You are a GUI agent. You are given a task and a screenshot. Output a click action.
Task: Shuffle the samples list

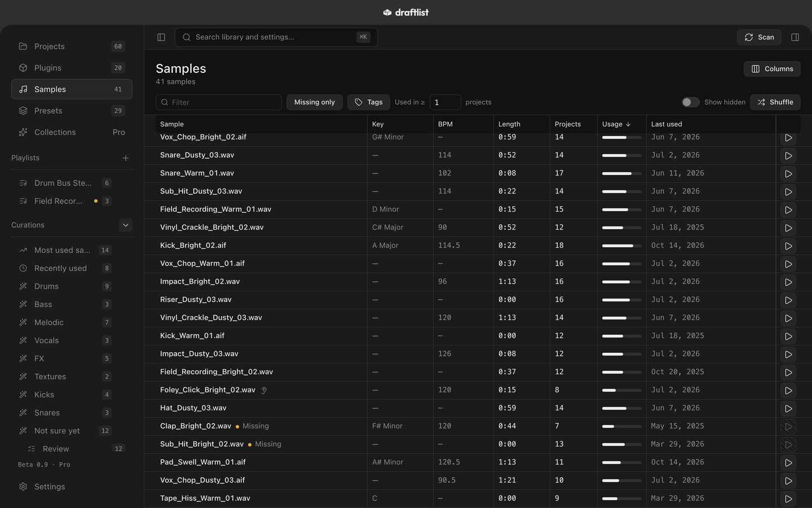[775, 102]
